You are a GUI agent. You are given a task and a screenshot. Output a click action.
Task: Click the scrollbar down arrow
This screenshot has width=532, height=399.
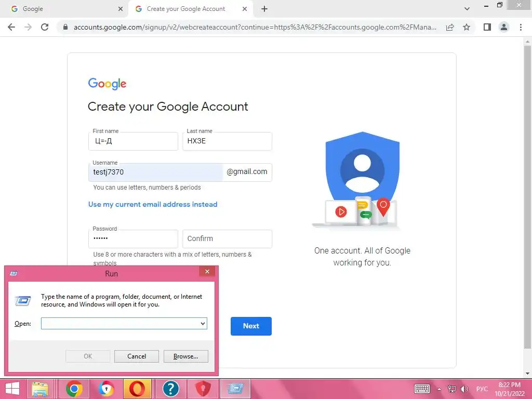click(527, 374)
